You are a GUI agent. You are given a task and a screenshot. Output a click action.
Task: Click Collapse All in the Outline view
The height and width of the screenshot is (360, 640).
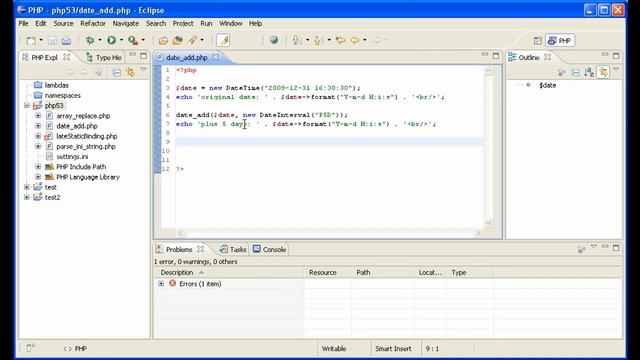coord(576,72)
